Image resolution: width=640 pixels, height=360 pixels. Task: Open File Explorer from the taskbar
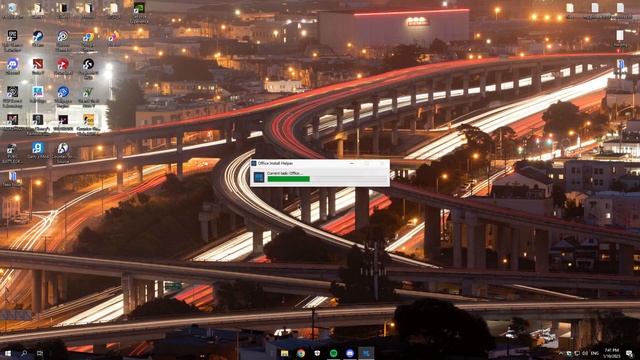pyautogui.click(x=284, y=353)
